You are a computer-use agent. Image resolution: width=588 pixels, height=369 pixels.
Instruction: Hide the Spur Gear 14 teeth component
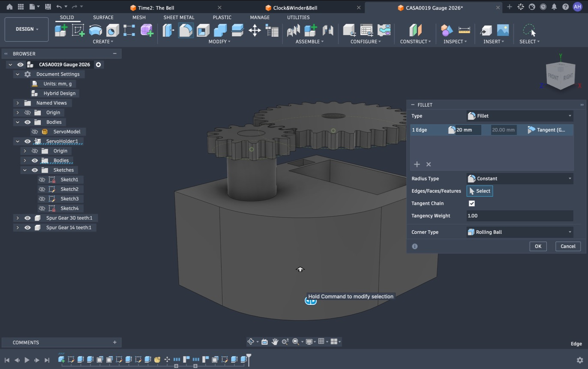click(x=27, y=227)
